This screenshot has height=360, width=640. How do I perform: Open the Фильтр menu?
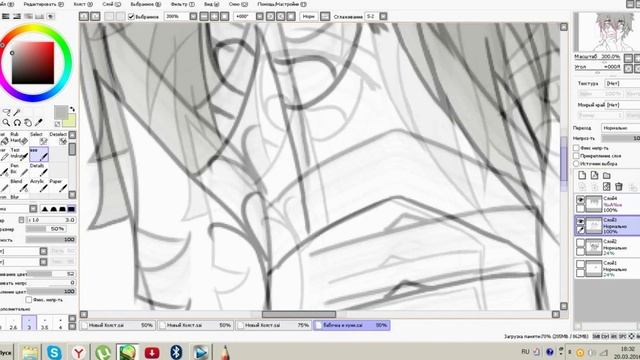point(182,4)
